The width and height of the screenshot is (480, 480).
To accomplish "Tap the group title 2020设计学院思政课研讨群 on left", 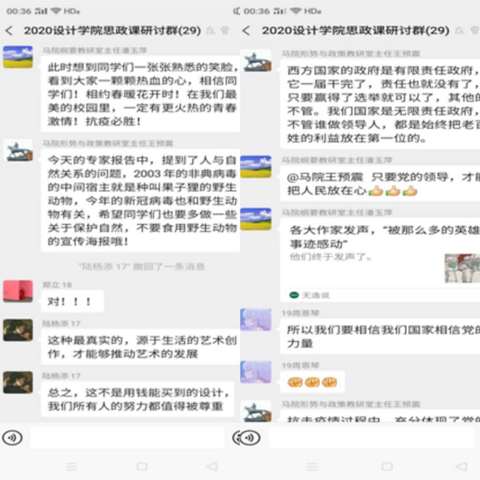I will [x=112, y=31].
